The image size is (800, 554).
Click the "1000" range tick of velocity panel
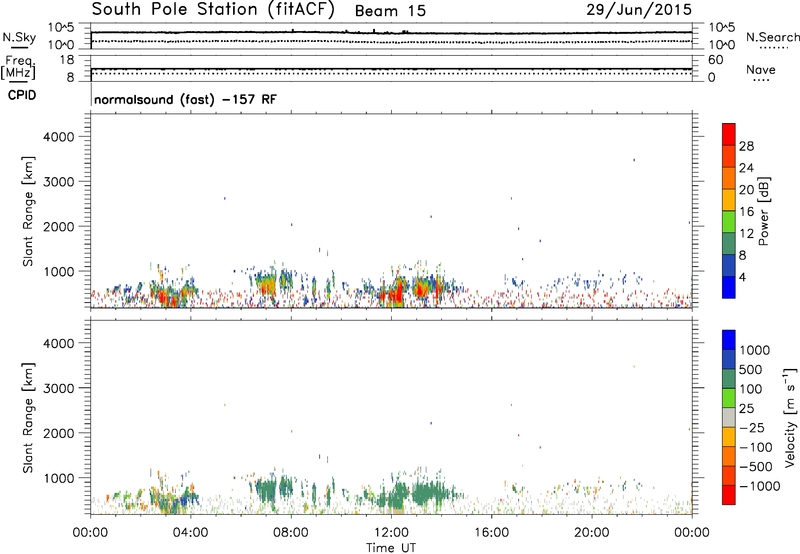pyautogui.click(x=59, y=478)
